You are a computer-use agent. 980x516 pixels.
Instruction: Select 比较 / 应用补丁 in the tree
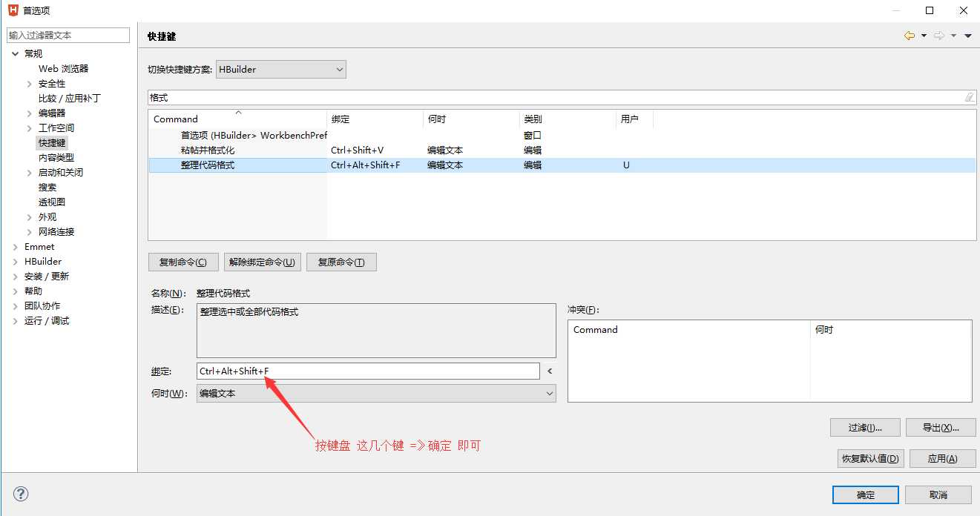(69, 98)
